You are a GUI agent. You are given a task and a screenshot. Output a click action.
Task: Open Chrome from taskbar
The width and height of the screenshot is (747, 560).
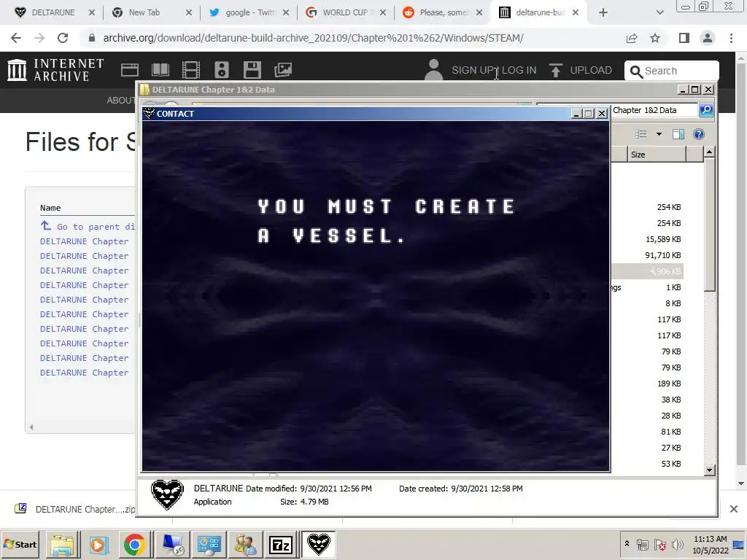pos(135,545)
